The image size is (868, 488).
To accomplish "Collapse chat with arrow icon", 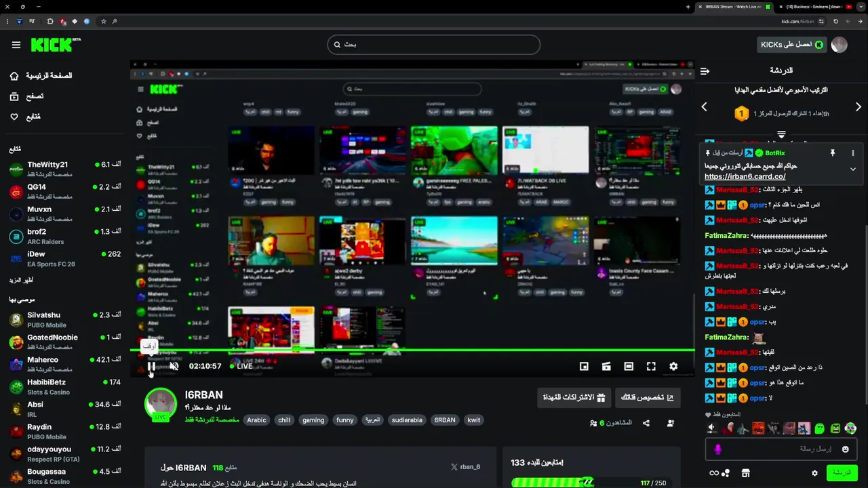I will [x=705, y=70].
